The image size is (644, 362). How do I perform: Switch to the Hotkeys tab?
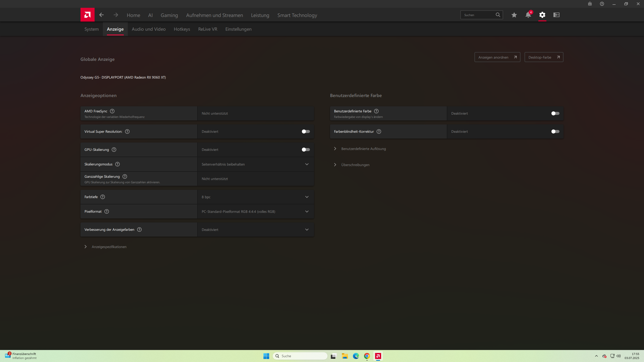point(182,29)
